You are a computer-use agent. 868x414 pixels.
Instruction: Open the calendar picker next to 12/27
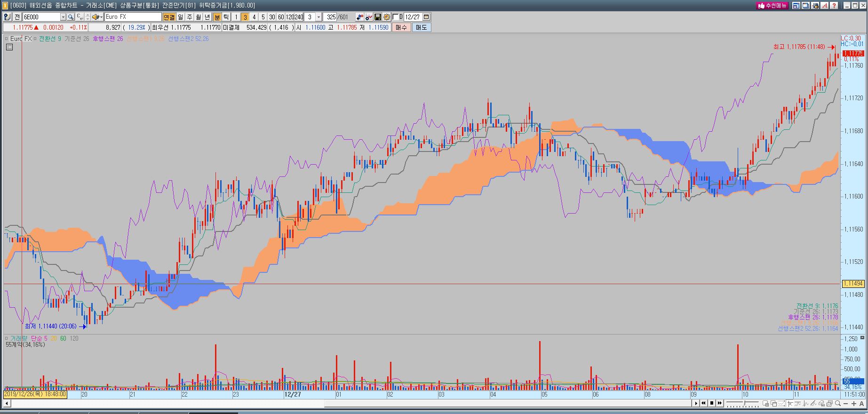pos(426,17)
